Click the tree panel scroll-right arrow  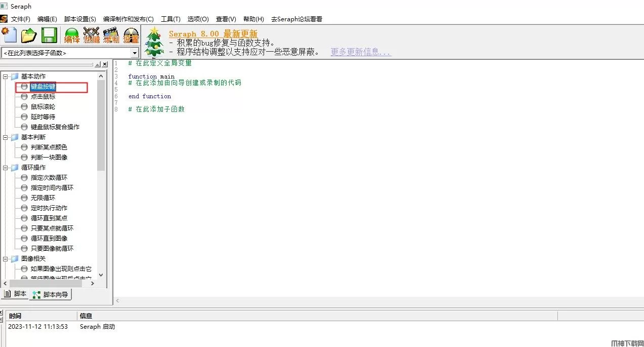[x=93, y=283]
